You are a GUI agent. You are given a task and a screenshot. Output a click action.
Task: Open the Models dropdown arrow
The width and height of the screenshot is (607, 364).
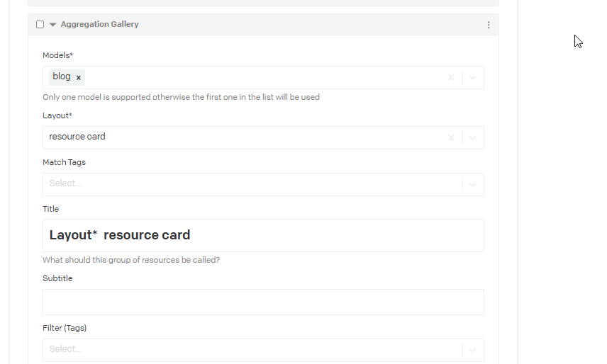point(473,77)
